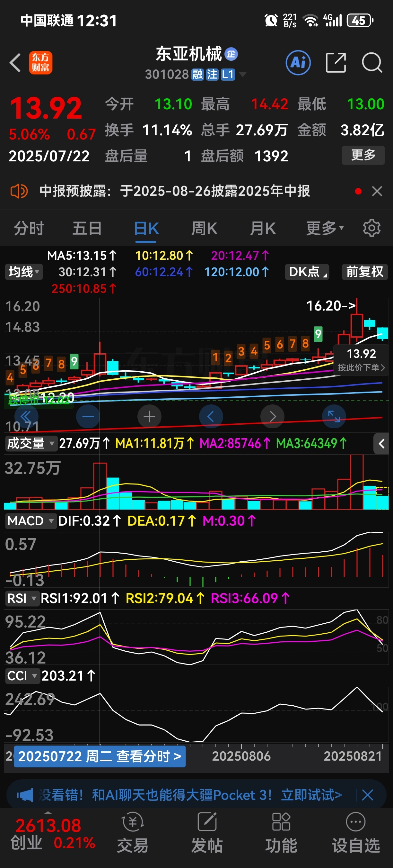This screenshot has height=868, width=393.
Task: Open the 交易 trade tab
Action: pos(133,832)
